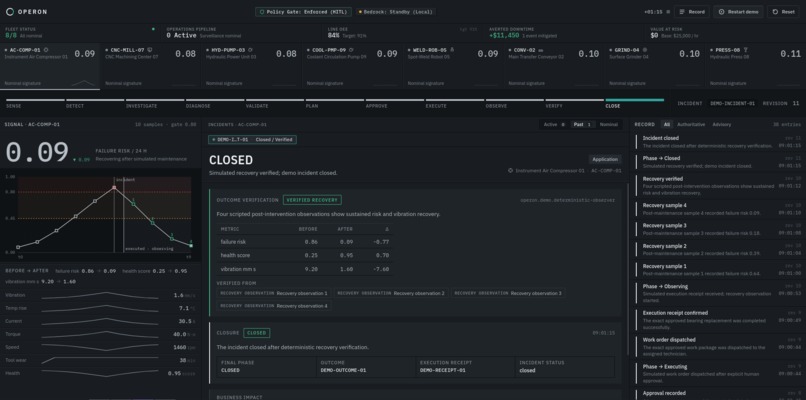Switch incidents filter to Past
The width and height of the screenshot is (806, 400).
tap(582, 124)
